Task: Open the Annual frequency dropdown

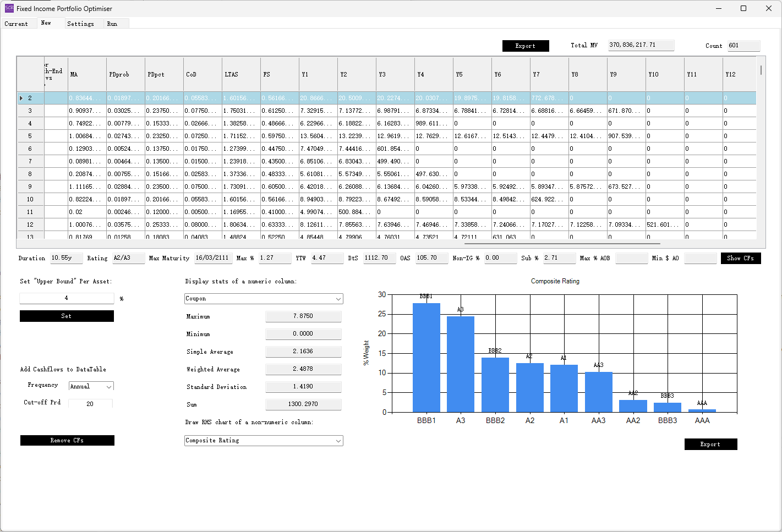Action: [91, 387]
